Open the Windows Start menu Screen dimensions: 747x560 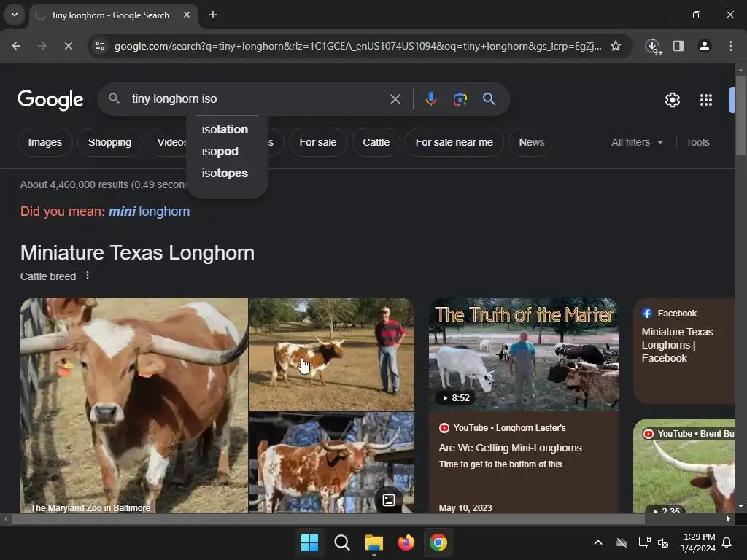[309, 542]
